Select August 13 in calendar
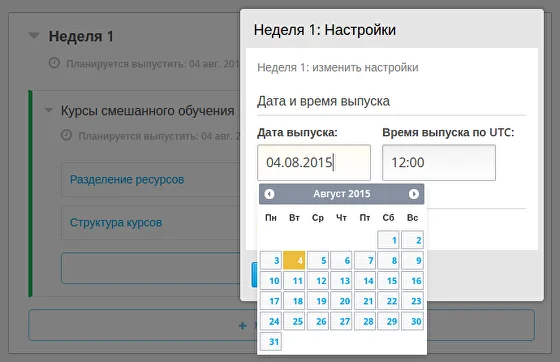Screen dimensions: 560x362 point(341,281)
